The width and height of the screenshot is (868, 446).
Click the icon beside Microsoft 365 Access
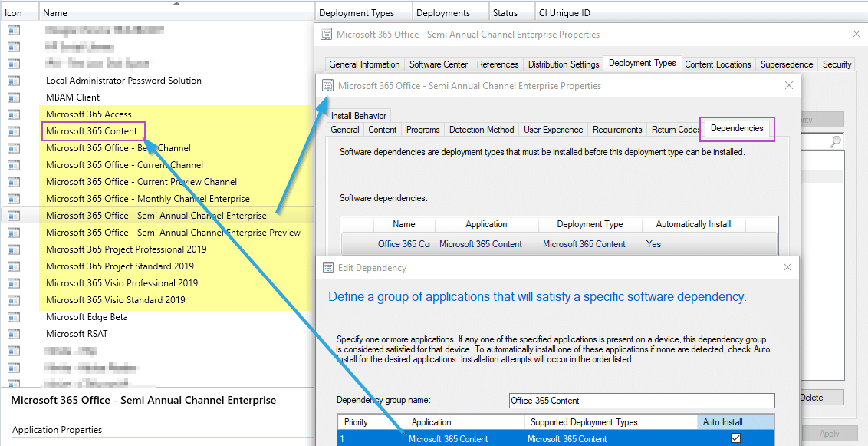(x=14, y=114)
